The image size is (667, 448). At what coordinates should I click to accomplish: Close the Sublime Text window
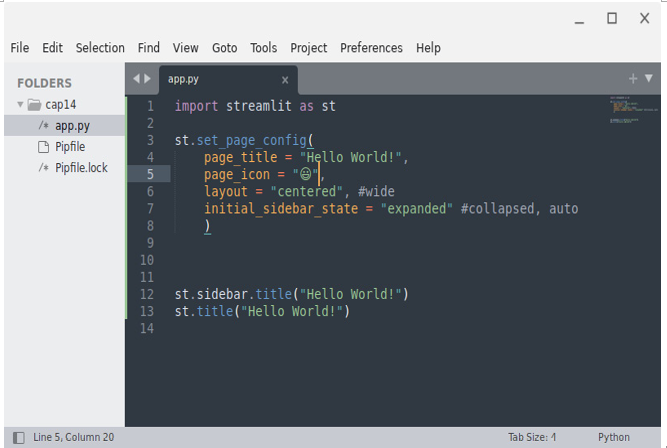(x=644, y=18)
